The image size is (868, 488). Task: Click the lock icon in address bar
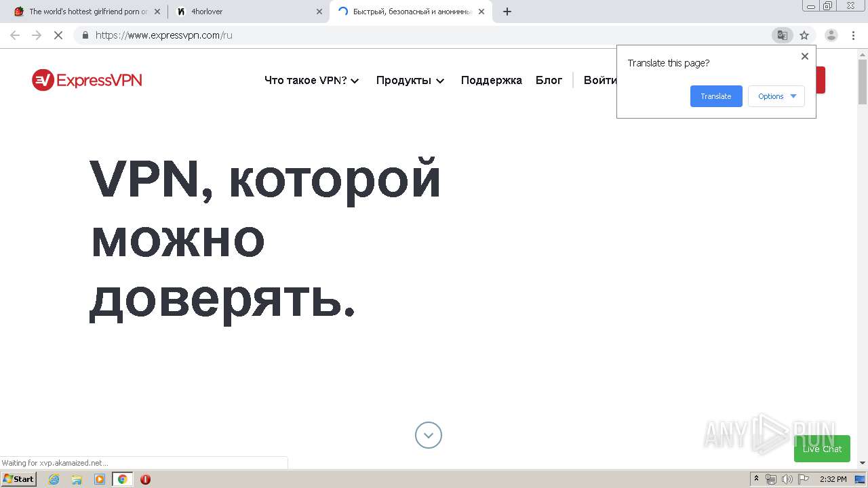pyautogui.click(x=85, y=35)
